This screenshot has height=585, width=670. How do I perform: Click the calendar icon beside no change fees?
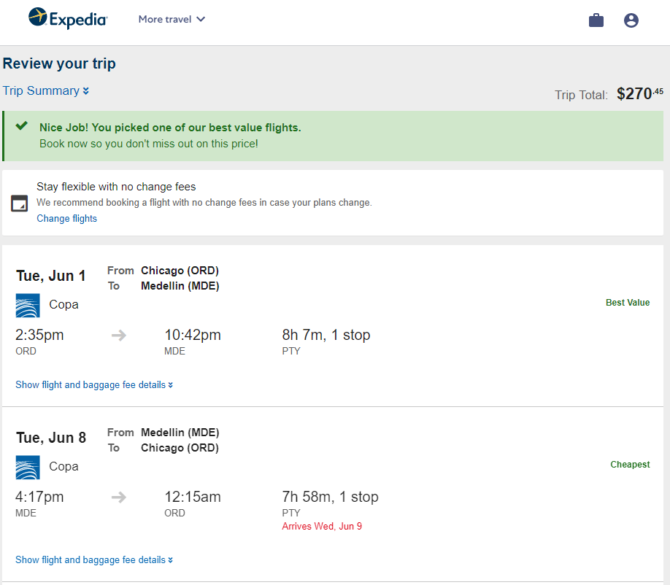[x=19, y=203]
